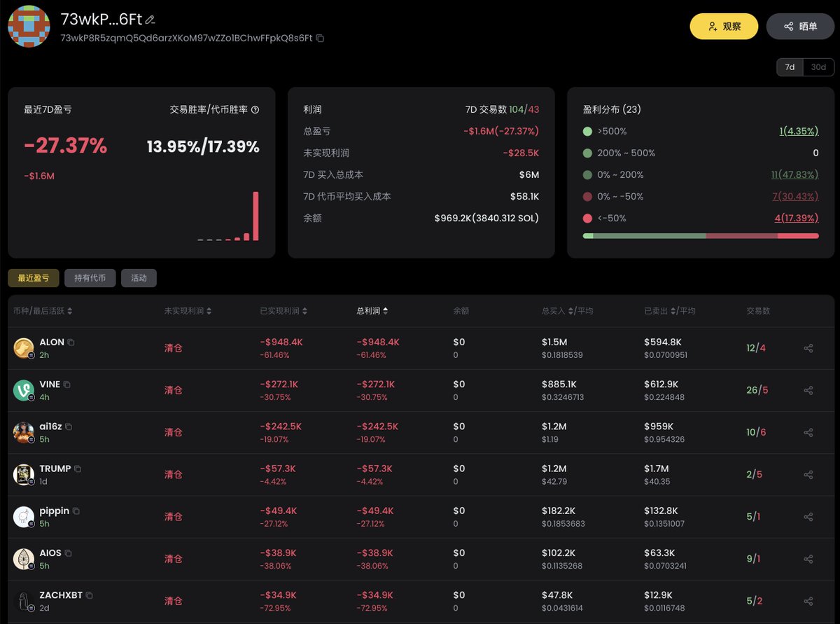This screenshot has height=624, width=840.
Task: Click the -27.37% 7D PnL figure
Action: (x=66, y=146)
